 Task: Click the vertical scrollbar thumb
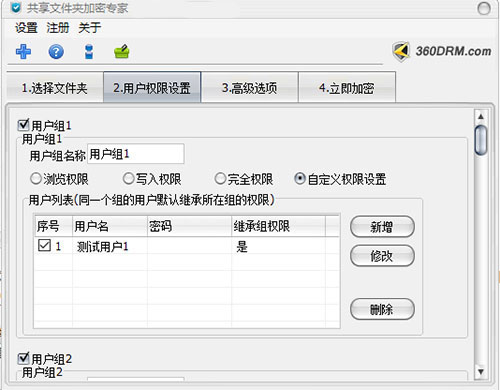pos(481,140)
